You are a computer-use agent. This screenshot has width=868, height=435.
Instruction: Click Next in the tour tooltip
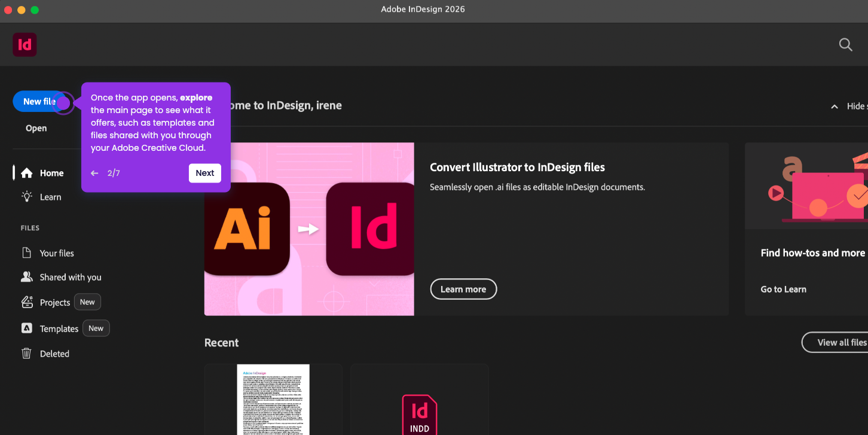point(205,173)
